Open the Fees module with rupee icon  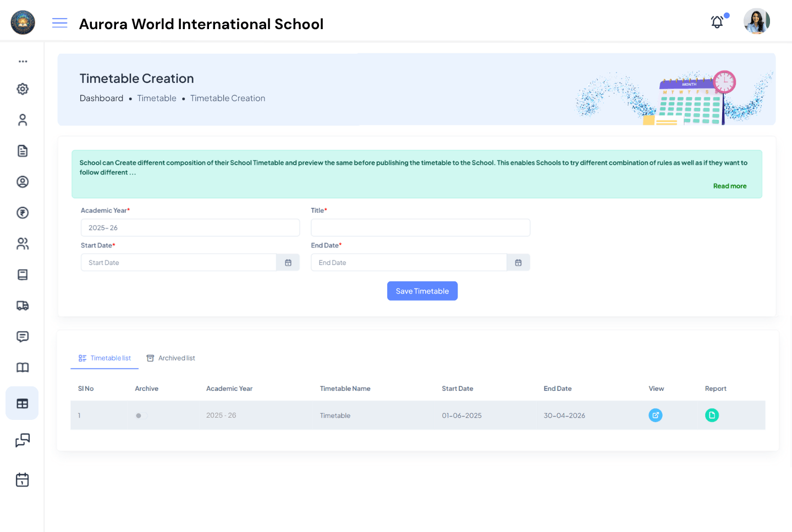22,213
